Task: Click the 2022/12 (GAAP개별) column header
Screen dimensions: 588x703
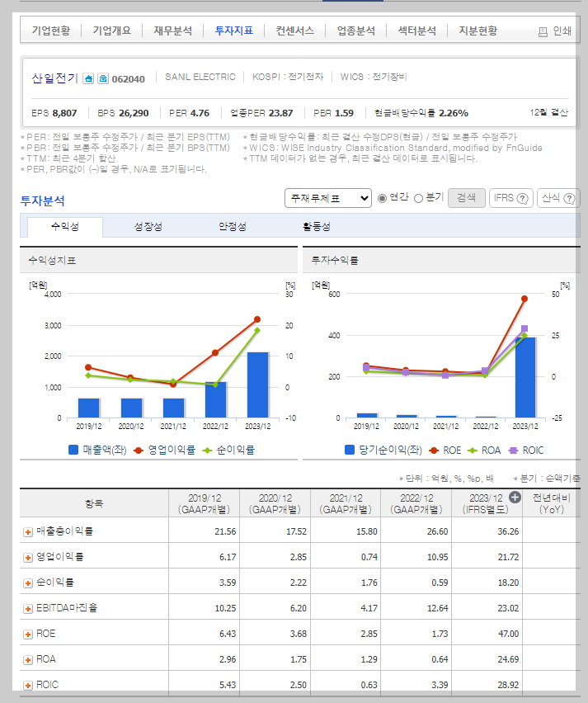Action: point(416,503)
